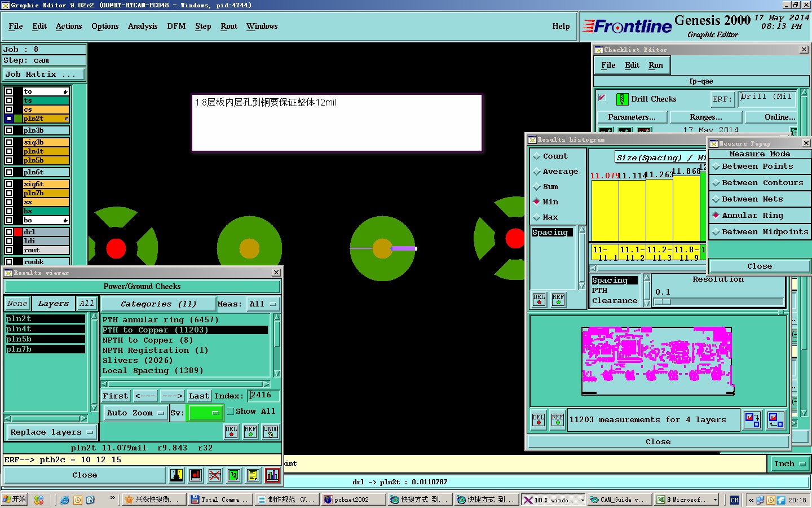Open the Help menu
812x508 pixels.
tap(561, 27)
